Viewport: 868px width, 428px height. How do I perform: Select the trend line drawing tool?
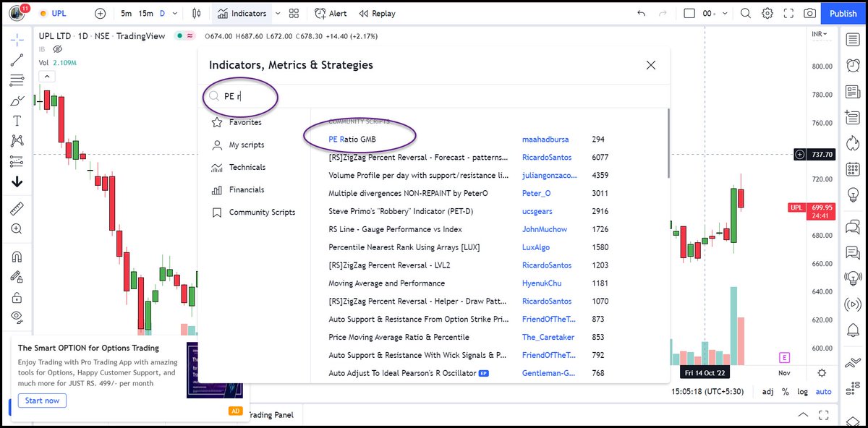coord(17,60)
